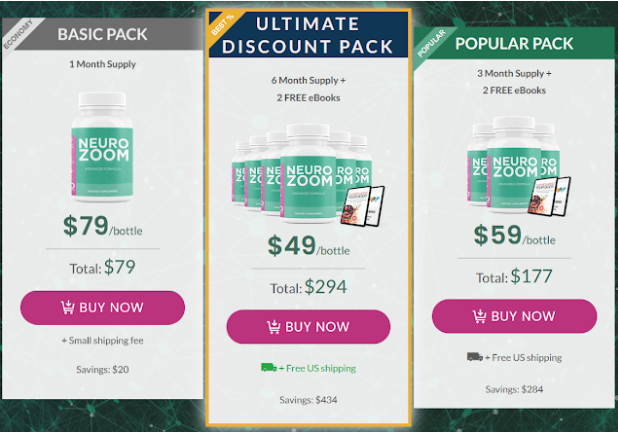Click green truck icon beside Free US shipping

269,368
